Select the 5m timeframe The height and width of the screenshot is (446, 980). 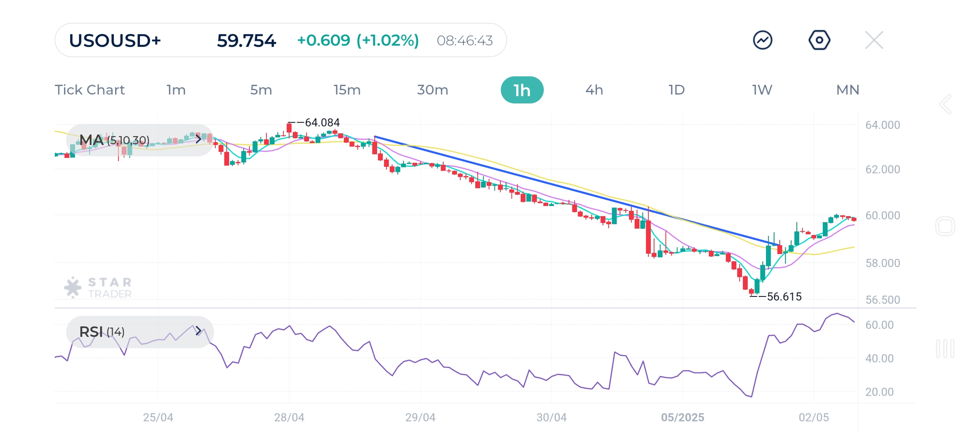pos(261,90)
